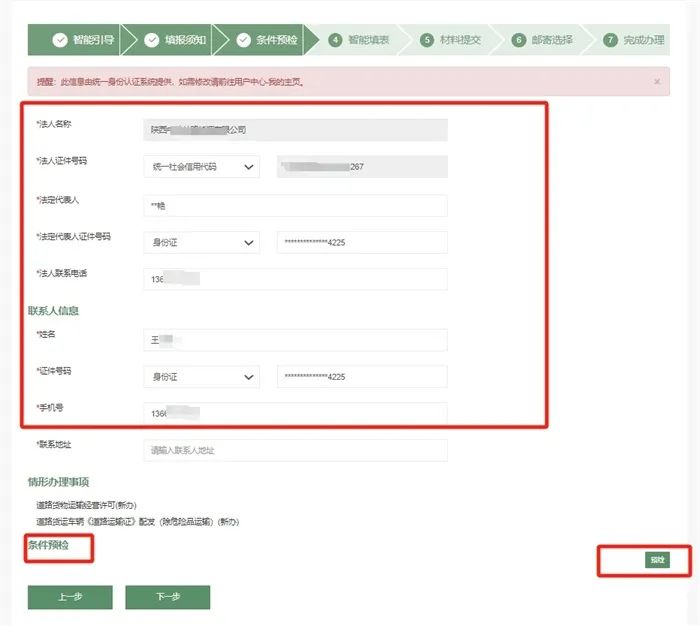This screenshot has width=700, height=626.
Task: Click the 联系地址 input field
Action: point(295,450)
